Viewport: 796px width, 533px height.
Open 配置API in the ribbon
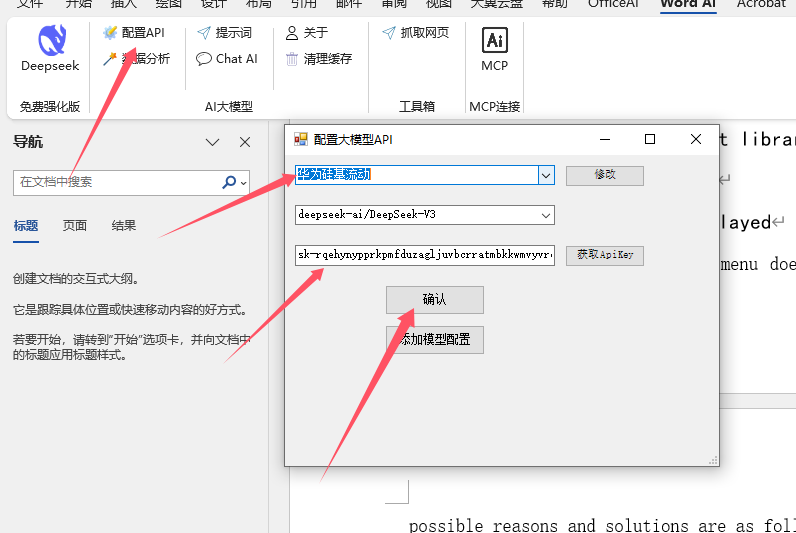134,33
